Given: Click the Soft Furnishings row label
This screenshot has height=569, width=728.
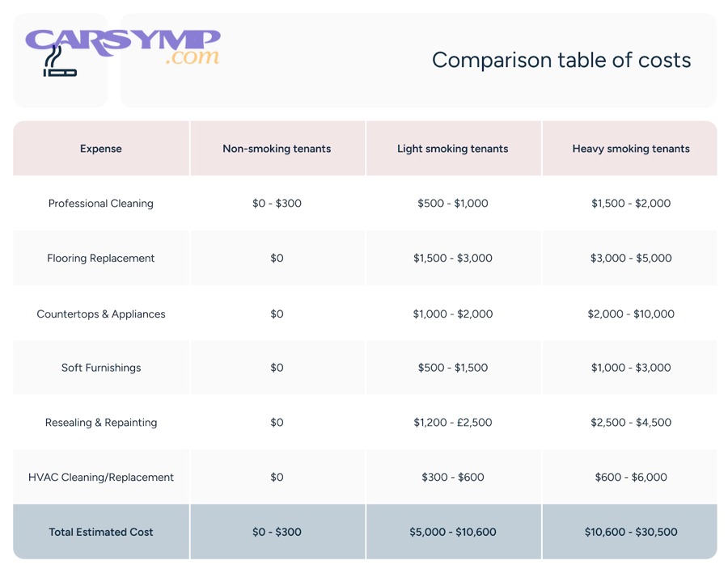Looking at the screenshot, I should (x=101, y=368).
